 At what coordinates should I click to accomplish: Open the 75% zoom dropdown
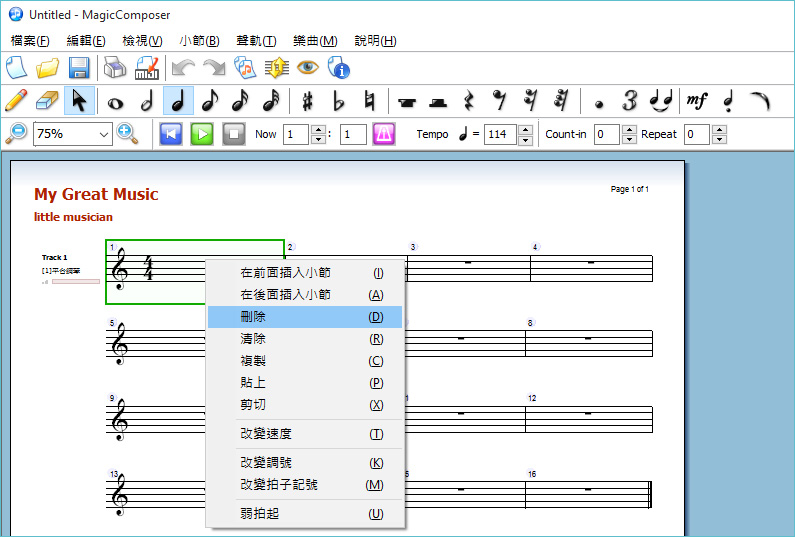[105, 134]
